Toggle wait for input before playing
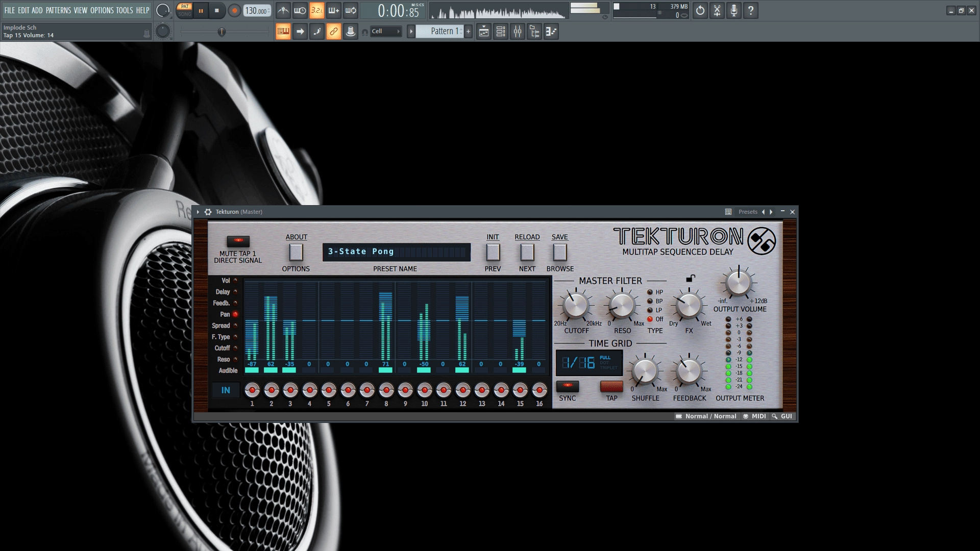Viewport: 980px width, 551px height. coord(300,10)
